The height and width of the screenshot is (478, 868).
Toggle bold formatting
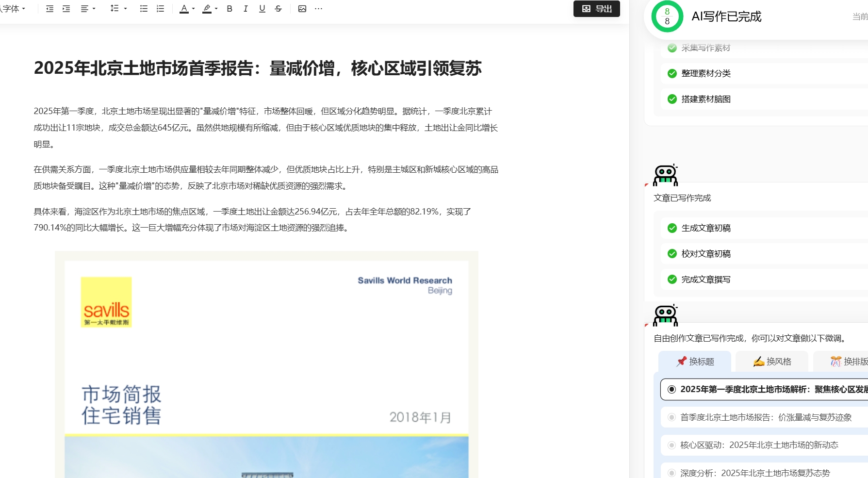coord(229,9)
